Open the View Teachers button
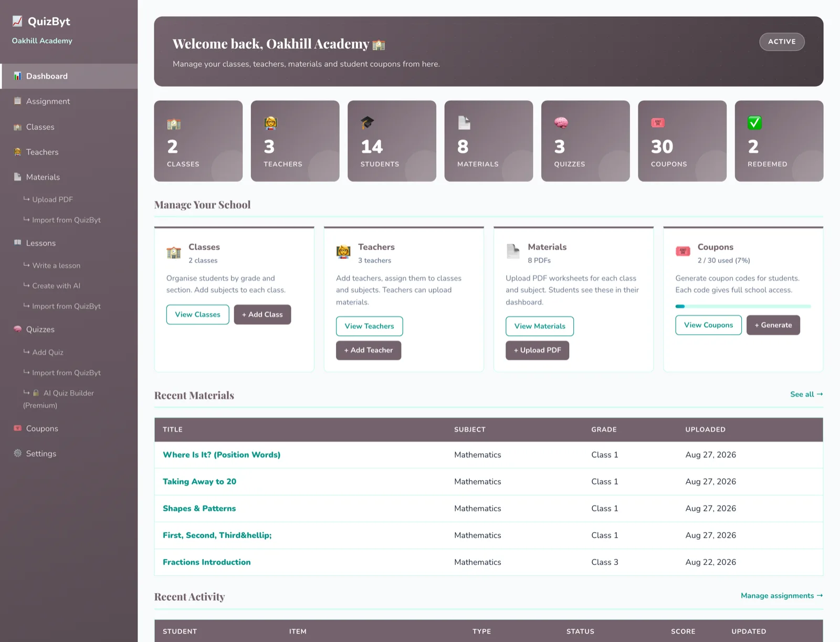 pos(370,326)
